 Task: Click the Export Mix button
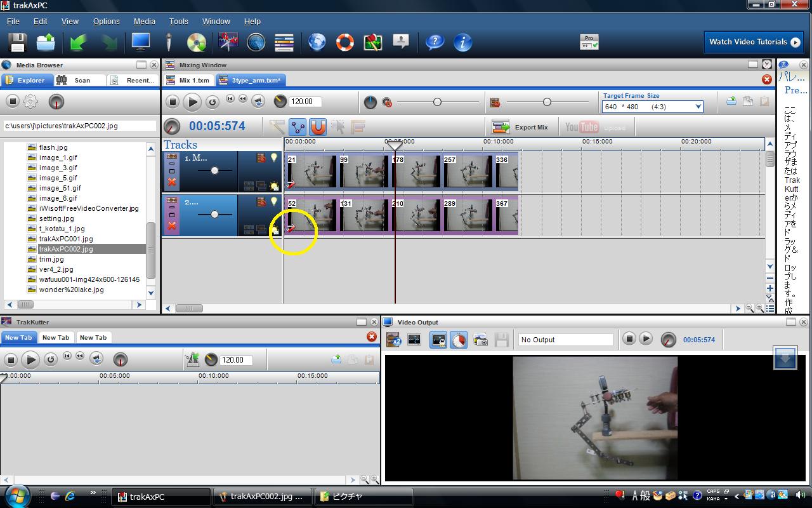(520, 127)
